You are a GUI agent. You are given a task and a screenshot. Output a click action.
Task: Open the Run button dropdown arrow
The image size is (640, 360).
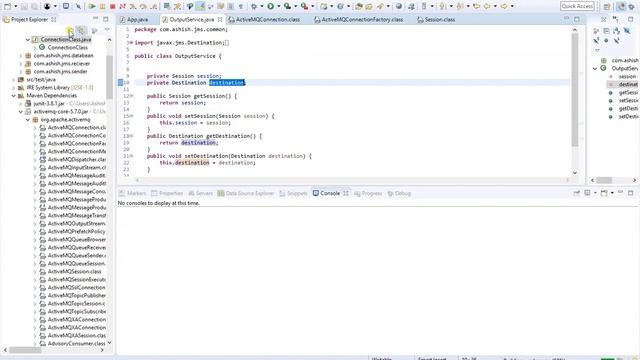[x=278, y=6]
